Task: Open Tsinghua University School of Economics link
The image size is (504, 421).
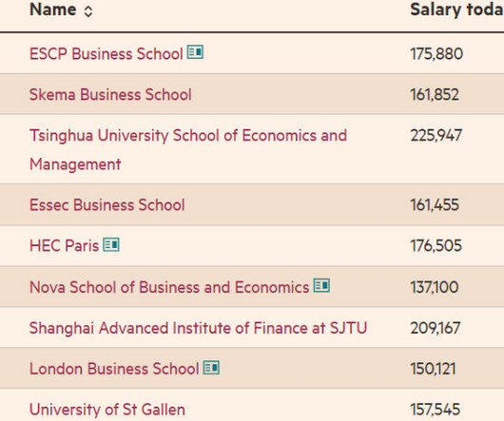Action: pyautogui.click(x=188, y=149)
